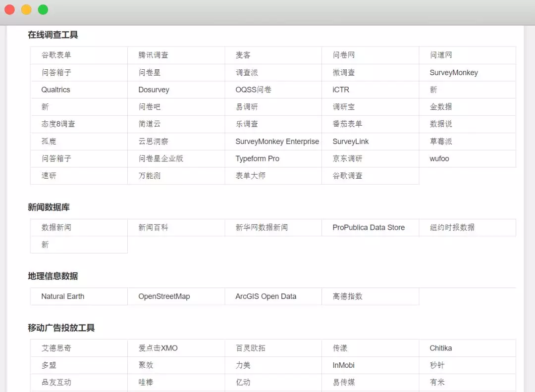Open 易调研 survey tool

[x=247, y=107]
